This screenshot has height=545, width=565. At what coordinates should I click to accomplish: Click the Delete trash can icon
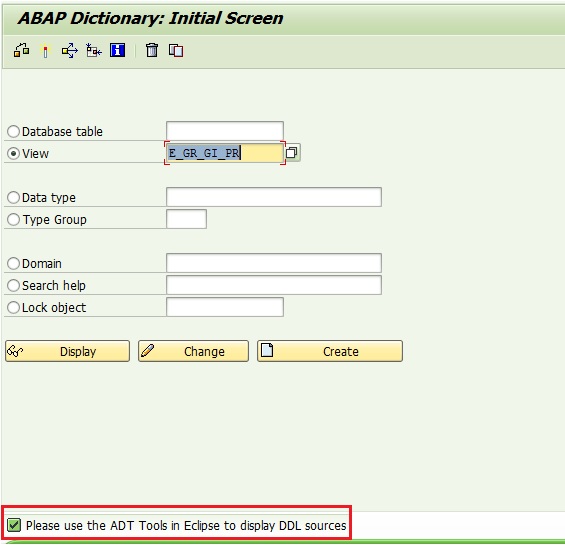[x=152, y=50]
